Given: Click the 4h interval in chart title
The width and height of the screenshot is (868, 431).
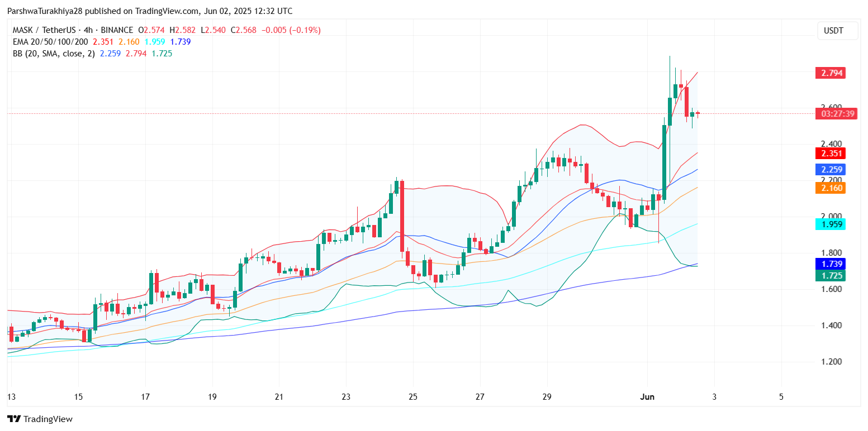Looking at the screenshot, I should pyautogui.click(x=88, y=30).
